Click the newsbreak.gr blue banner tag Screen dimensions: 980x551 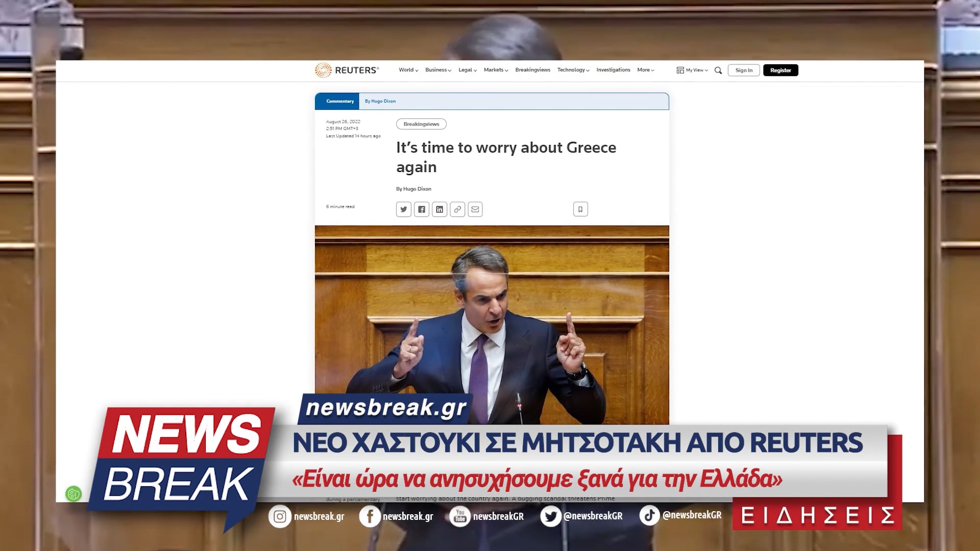pyautogui.click(x=386, y=408)
